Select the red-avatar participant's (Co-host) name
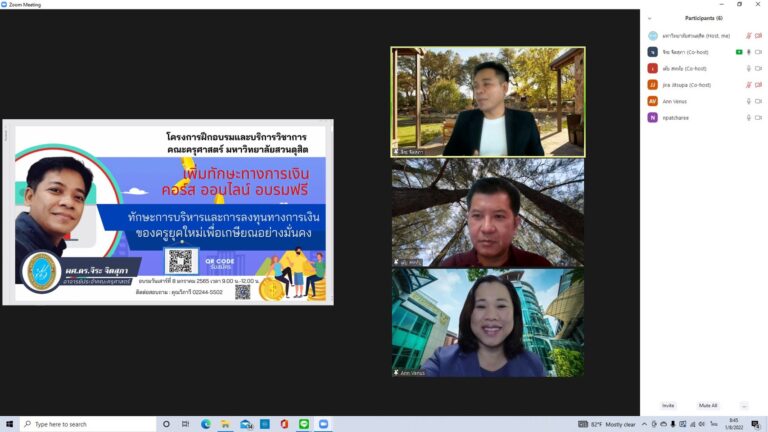 684,69
